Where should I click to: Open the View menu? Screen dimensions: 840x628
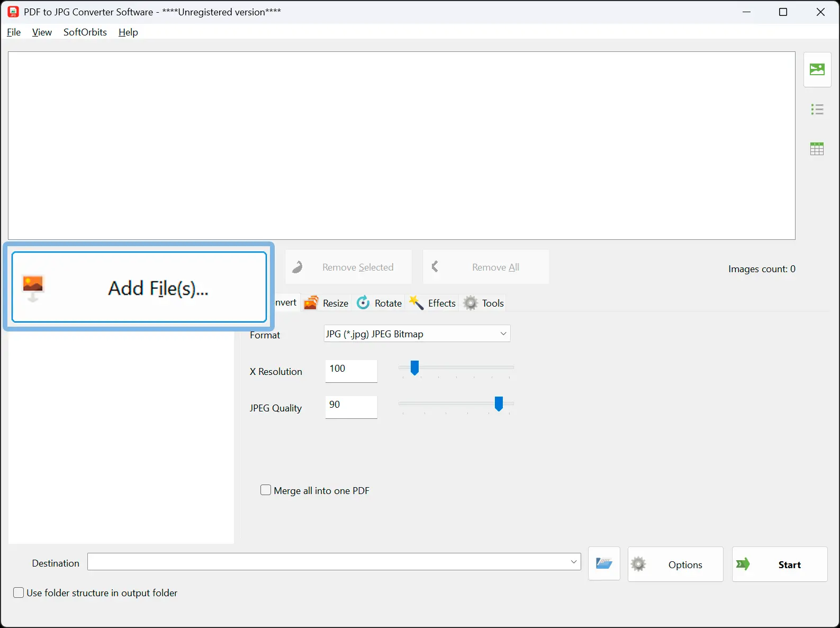(x=42, y=32)
